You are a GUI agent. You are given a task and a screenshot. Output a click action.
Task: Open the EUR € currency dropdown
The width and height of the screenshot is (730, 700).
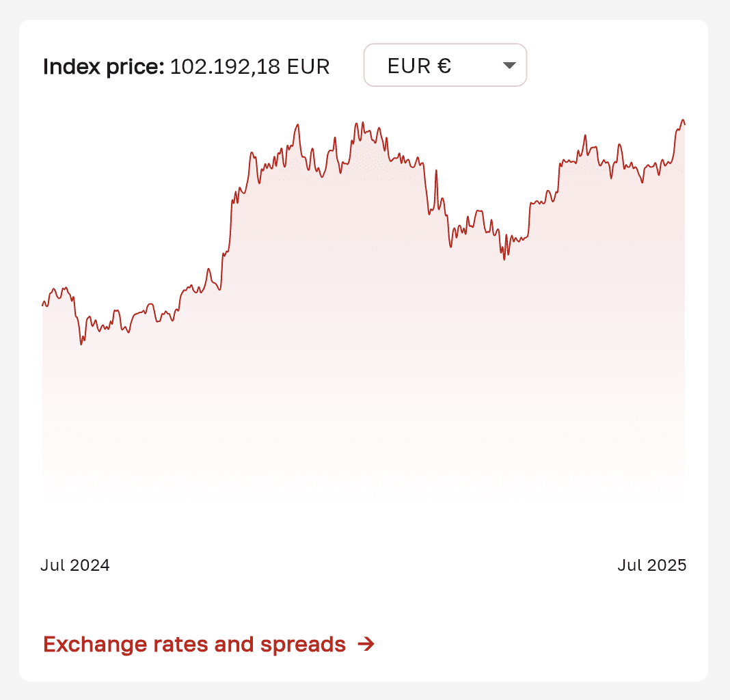[444, 66]
